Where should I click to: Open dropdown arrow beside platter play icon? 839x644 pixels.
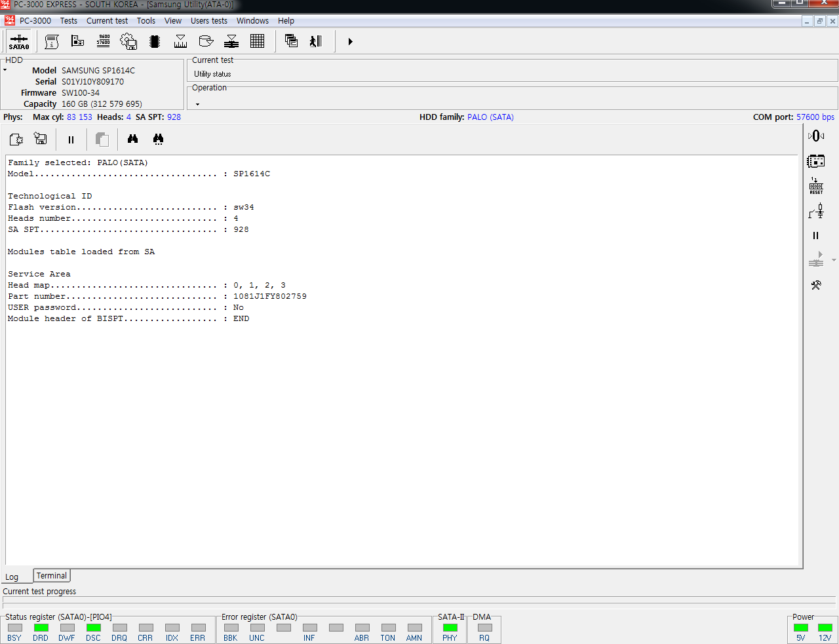point(834,260)
